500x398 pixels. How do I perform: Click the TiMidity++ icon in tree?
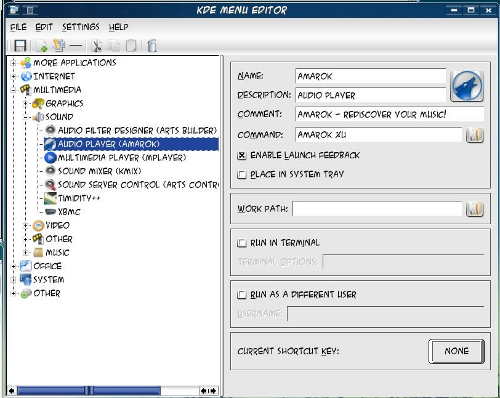click(50, 198)
